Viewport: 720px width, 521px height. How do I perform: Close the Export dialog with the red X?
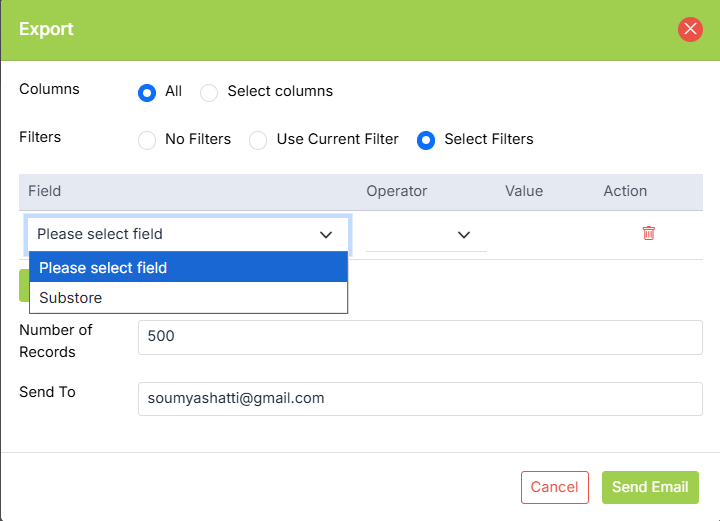[x=690, y=29]
